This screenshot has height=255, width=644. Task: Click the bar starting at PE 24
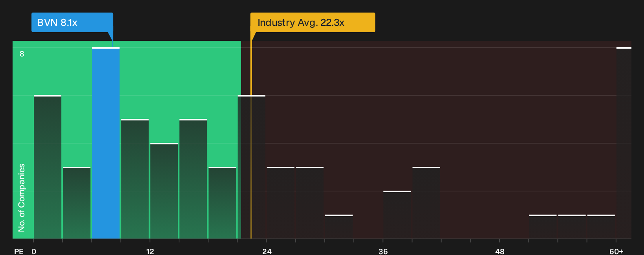(x=280, y=203)
